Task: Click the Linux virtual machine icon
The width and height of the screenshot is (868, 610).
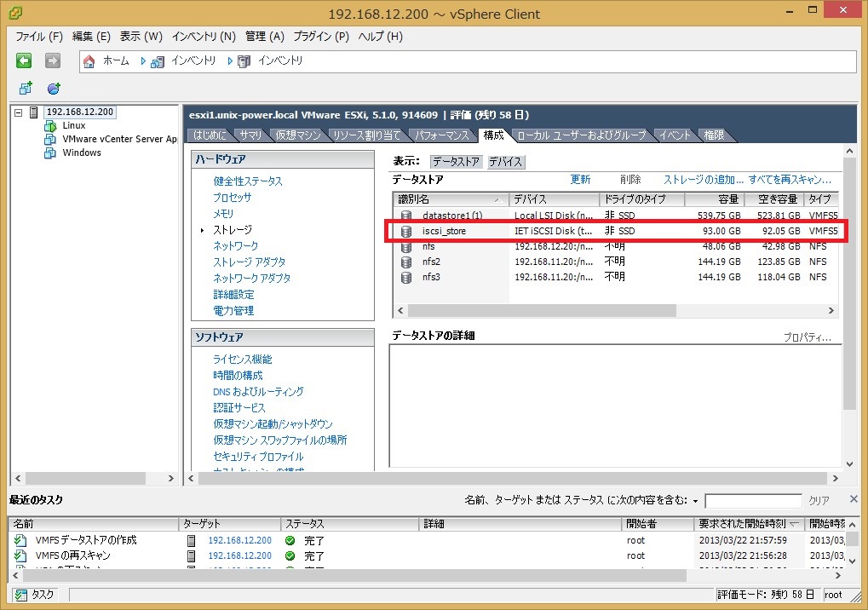Action: pos(50,126)
